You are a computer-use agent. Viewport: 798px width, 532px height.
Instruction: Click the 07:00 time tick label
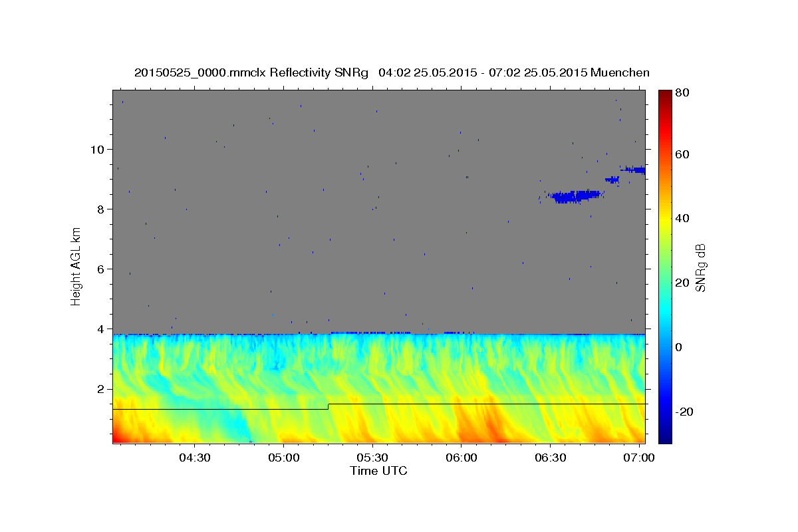(640, 458)
